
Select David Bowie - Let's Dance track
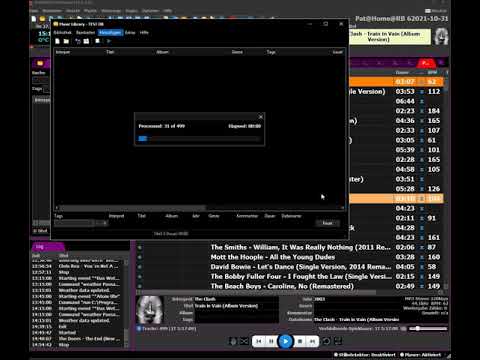click(300, 267)
